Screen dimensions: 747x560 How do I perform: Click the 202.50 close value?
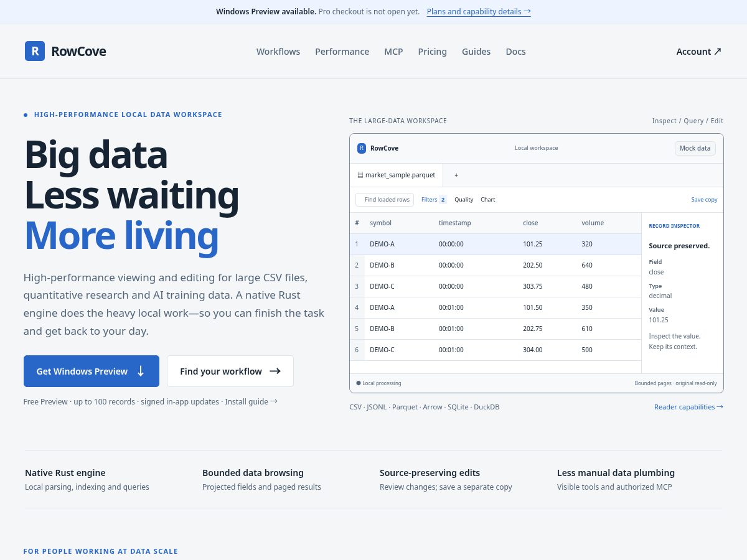pos(533,265)
